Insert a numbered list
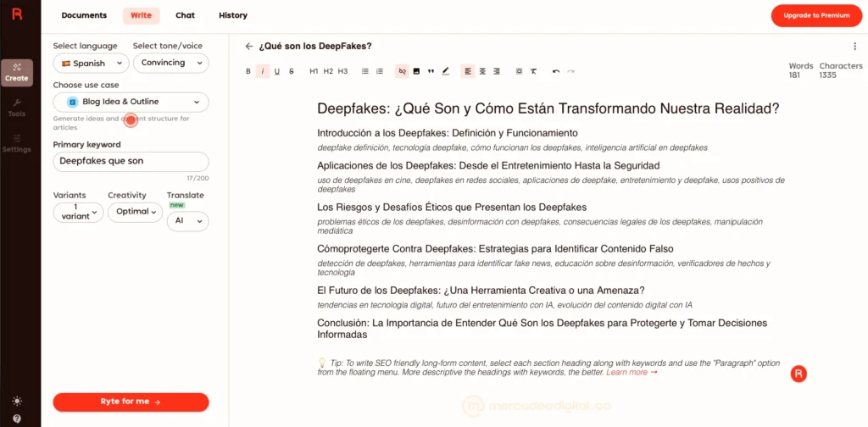The height and width of the screenshot is (427, 868). pos(380,71)
